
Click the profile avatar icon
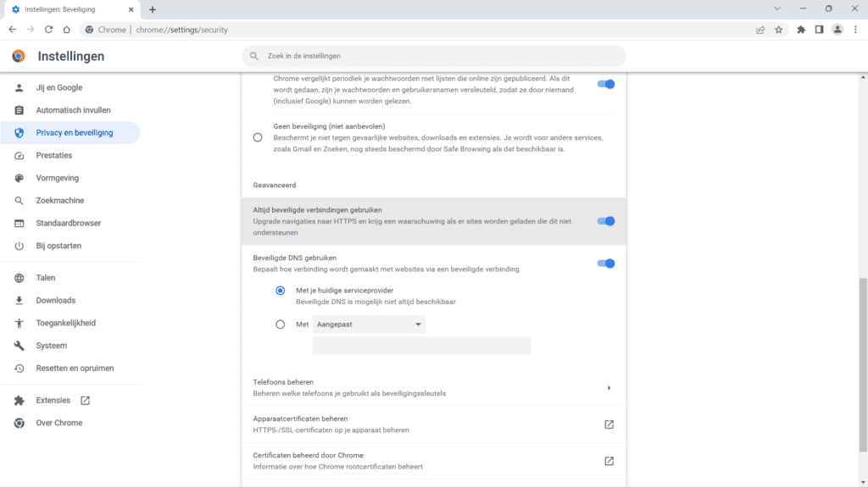(837, 30)
